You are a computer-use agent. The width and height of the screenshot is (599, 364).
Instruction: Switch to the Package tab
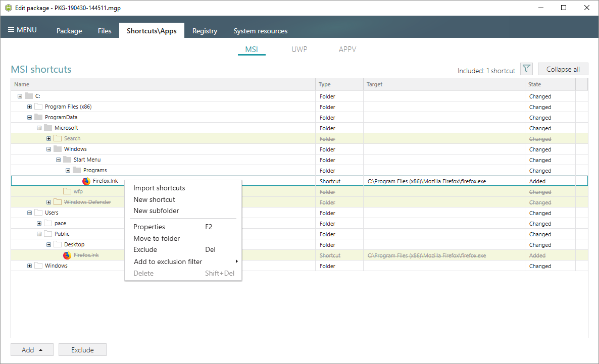[x=69, y=31]
